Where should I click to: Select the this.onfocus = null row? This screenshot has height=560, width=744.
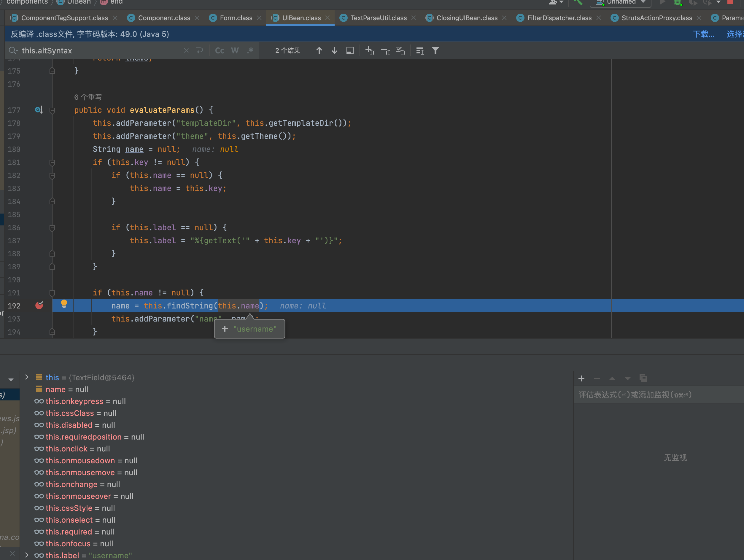click(x=296, y=543)
